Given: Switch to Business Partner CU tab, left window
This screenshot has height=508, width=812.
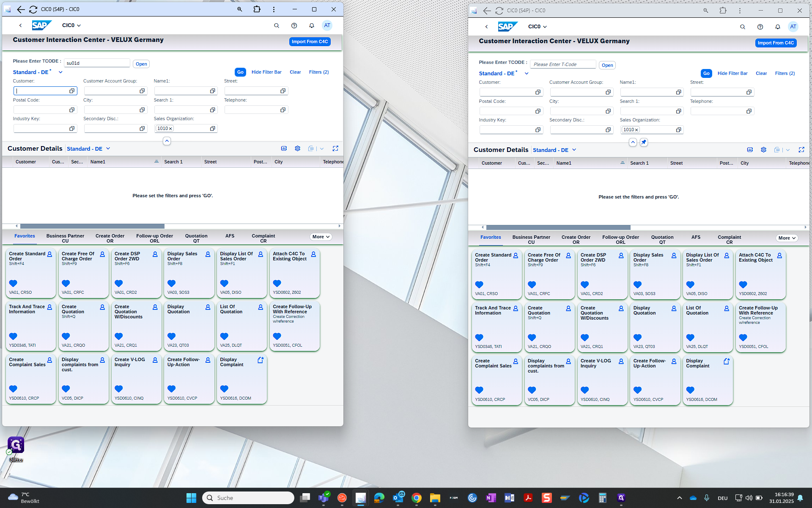Looking at the screenshot, I should point(65,238).
